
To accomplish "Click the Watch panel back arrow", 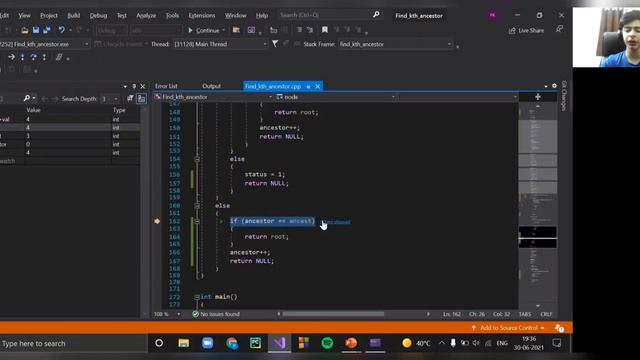I will [44, 99].
